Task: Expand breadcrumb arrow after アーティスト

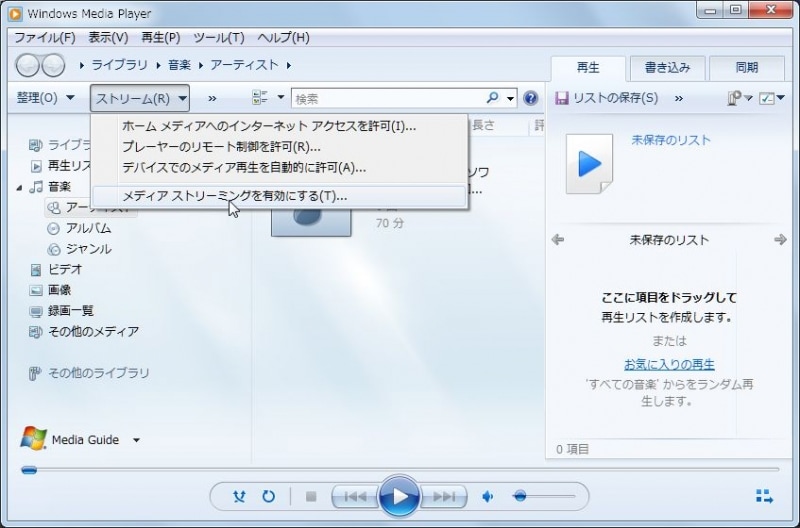Action: point(289,65)
